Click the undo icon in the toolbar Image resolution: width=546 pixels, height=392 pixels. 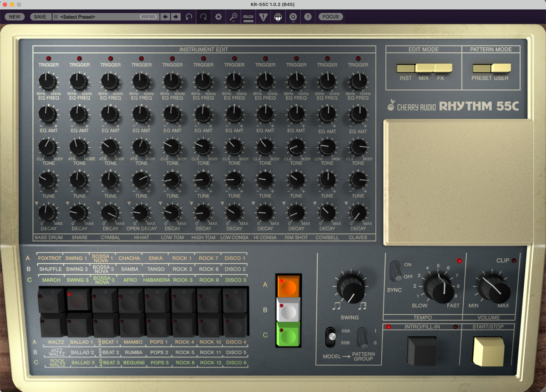click(x=189, y=17)
